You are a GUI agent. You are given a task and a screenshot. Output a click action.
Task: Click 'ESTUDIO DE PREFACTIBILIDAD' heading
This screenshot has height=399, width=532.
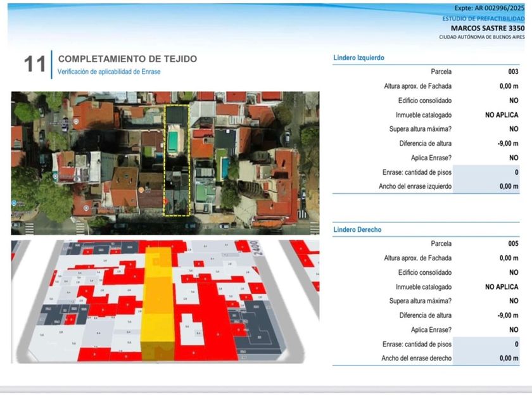[x=483, y=18]
